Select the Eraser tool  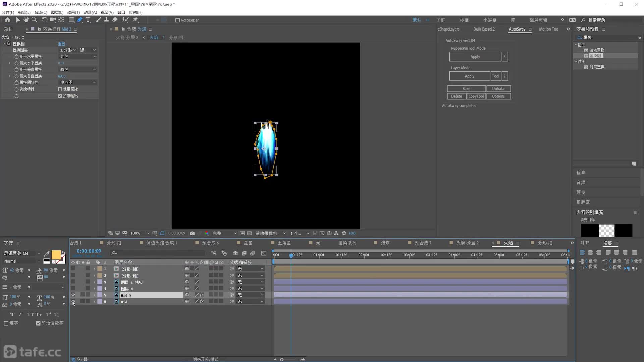click(x=115, y=20)
